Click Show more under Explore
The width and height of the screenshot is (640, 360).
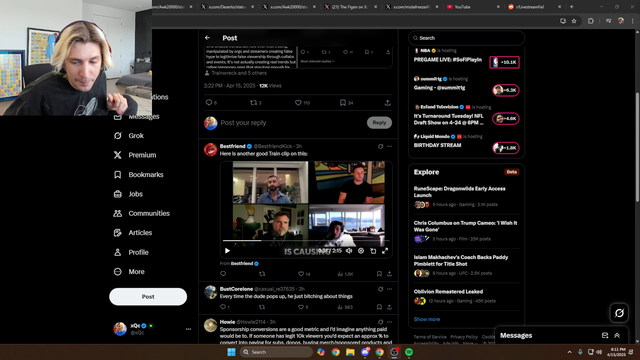427,319
